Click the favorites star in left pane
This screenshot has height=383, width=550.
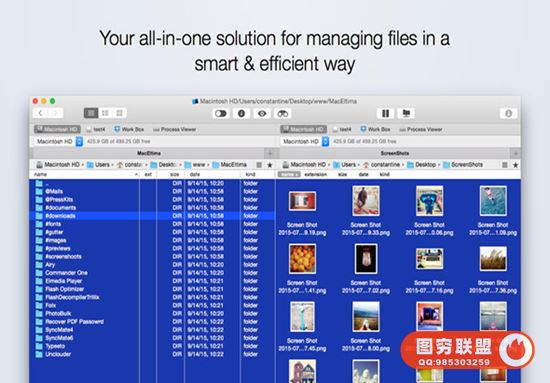pyautogui.click(x=270, y=165)
